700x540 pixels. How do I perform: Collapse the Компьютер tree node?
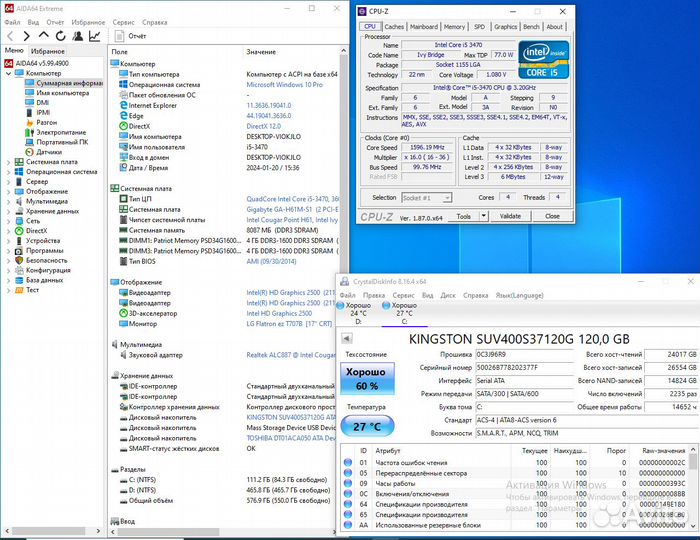[10, 73]
